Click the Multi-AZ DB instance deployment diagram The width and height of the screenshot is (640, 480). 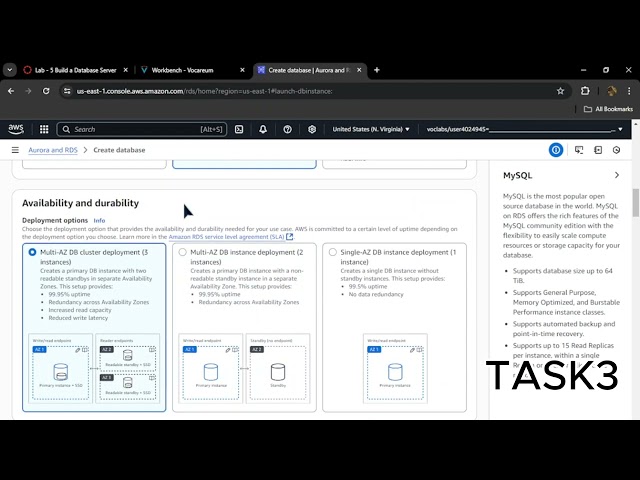click(x=244, y=369)
